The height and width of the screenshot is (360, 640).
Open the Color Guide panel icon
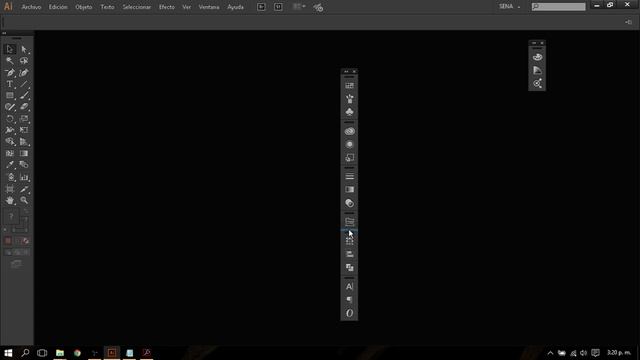click(537, 70)
